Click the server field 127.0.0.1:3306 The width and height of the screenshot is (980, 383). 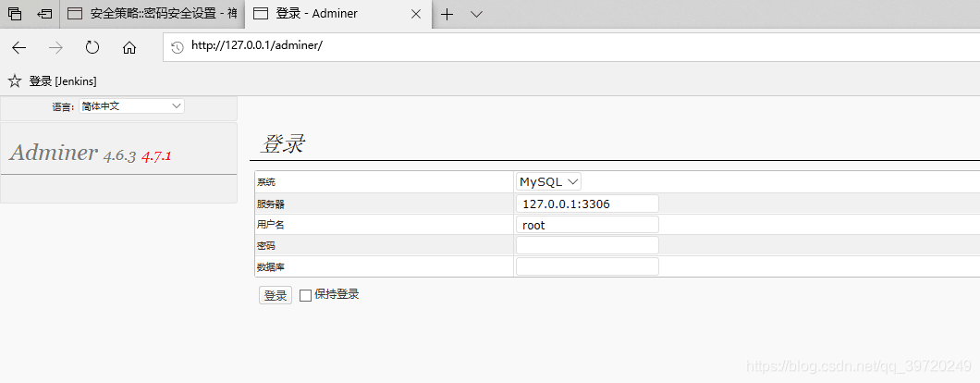587,204
